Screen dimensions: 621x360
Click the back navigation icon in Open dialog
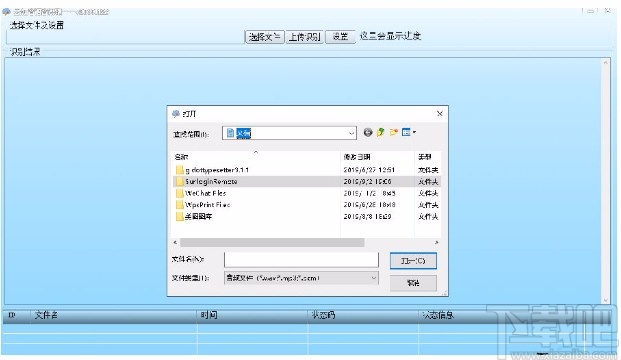(368, 132)
